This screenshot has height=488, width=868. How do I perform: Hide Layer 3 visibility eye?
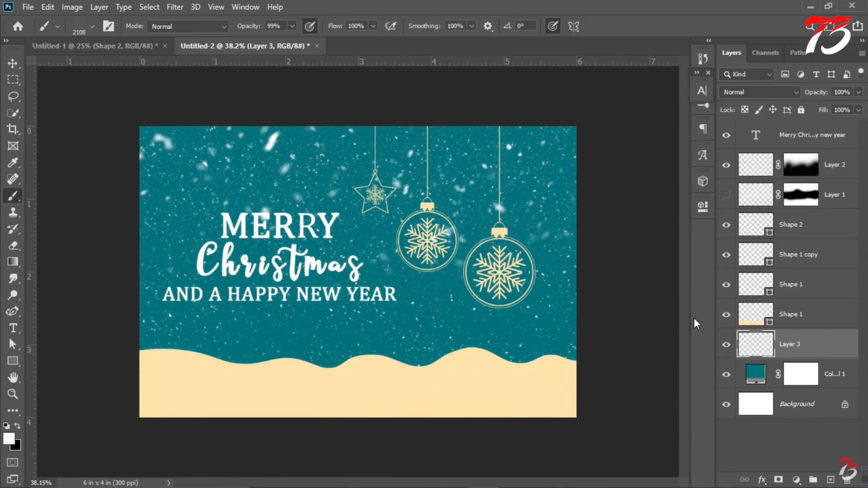click(726, 344)
